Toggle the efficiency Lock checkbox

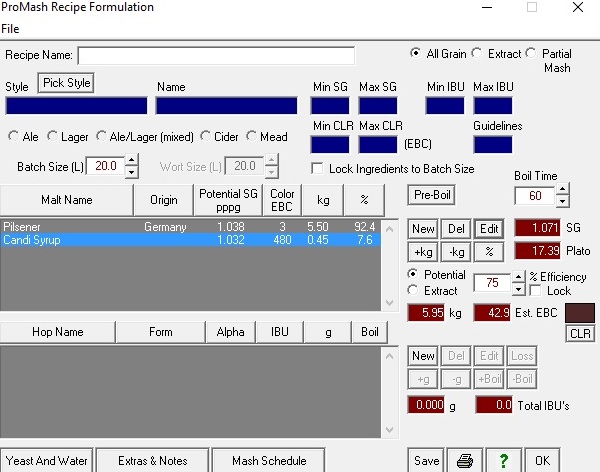[x=535, y=291]
